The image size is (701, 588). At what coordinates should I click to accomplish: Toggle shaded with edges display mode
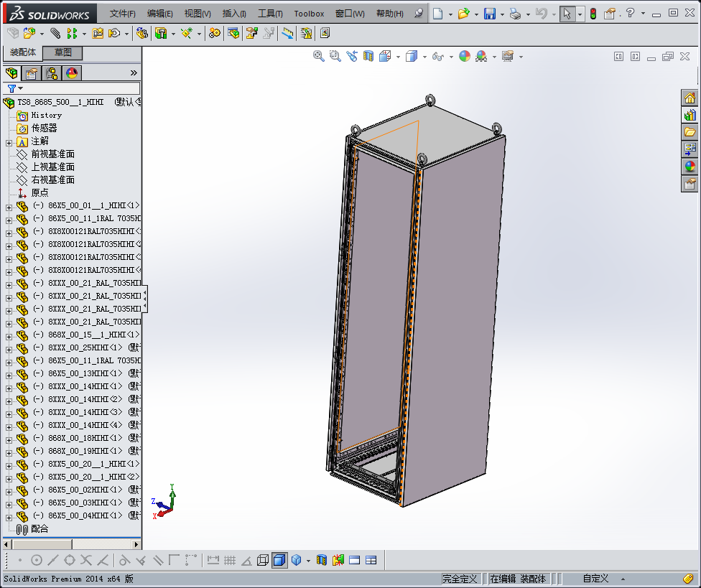tap(279, 561)
